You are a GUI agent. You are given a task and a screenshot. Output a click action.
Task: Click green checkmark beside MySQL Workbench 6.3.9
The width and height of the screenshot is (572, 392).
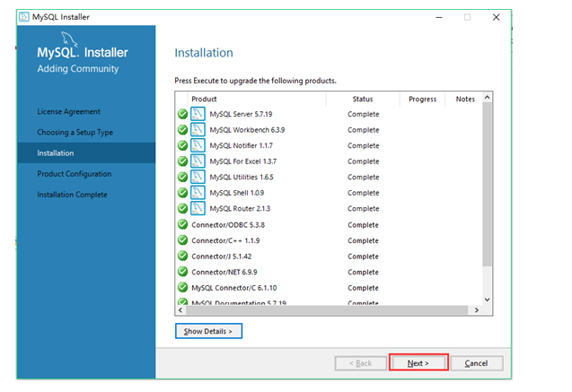tap(182, 130)
